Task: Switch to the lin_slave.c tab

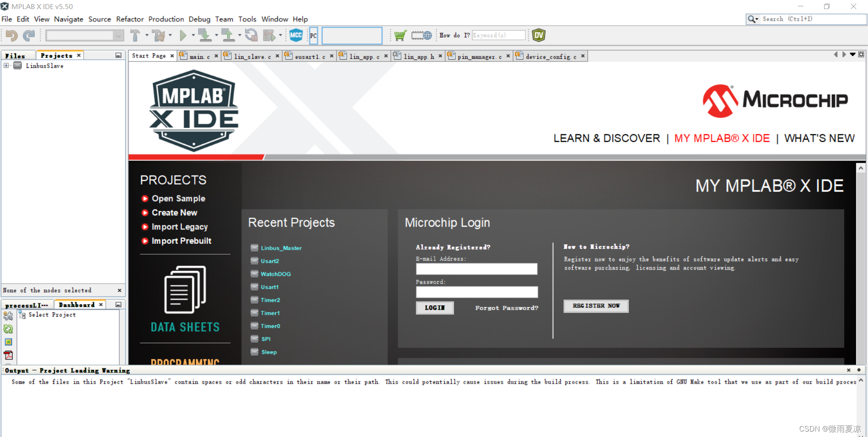Action: tap(253, 56)
